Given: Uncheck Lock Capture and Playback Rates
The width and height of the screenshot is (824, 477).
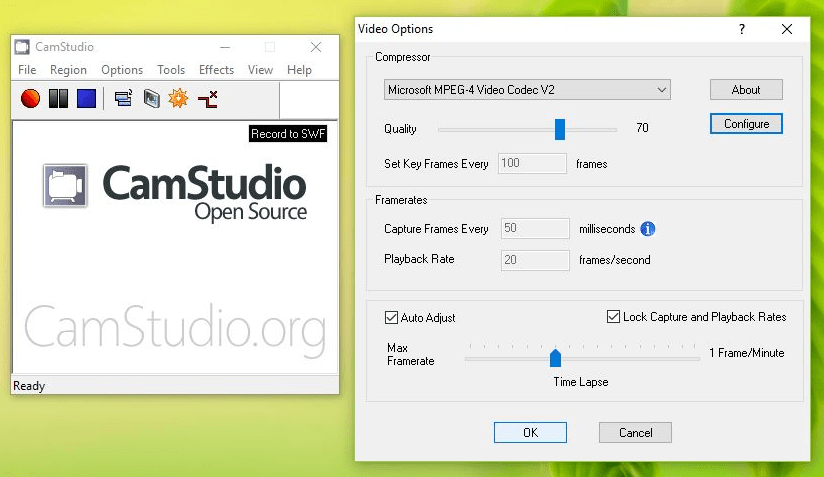Looking at the screenshot, I should coord(613,317).
